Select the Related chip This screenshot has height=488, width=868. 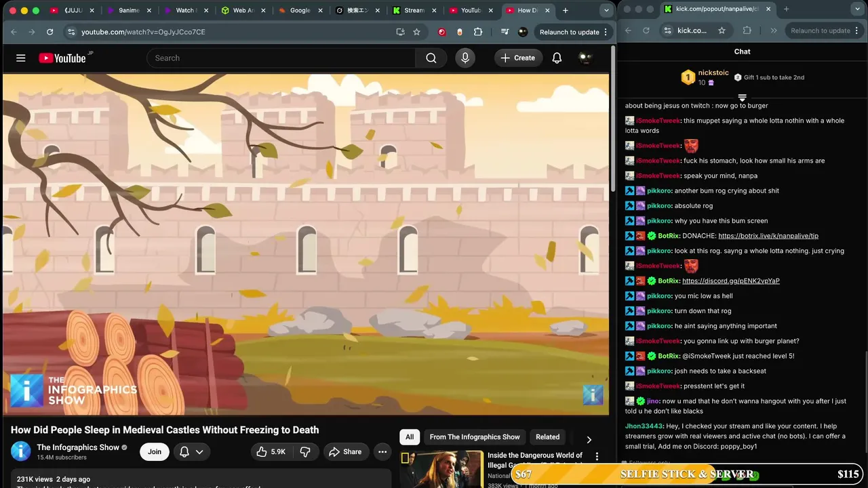tap(548, 437)
